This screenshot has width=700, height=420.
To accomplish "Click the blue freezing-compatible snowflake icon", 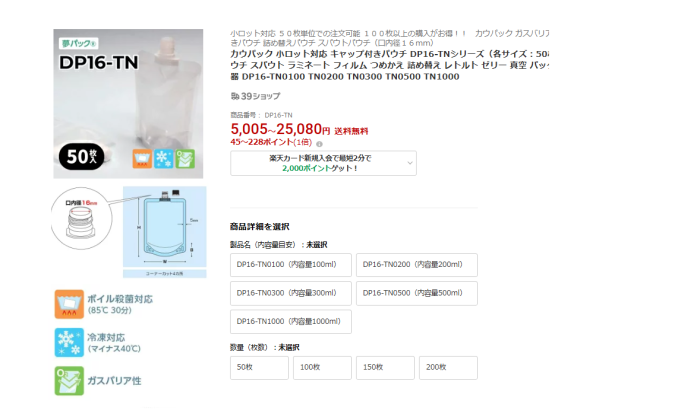I will pyautogui.click(x=69, y=342).
